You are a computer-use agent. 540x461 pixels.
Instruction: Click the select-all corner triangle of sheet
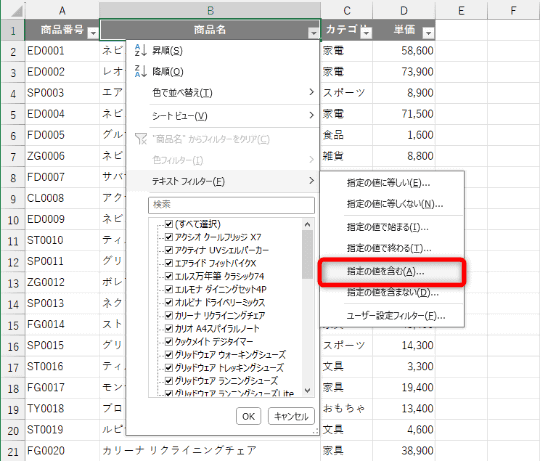point(16,11)
